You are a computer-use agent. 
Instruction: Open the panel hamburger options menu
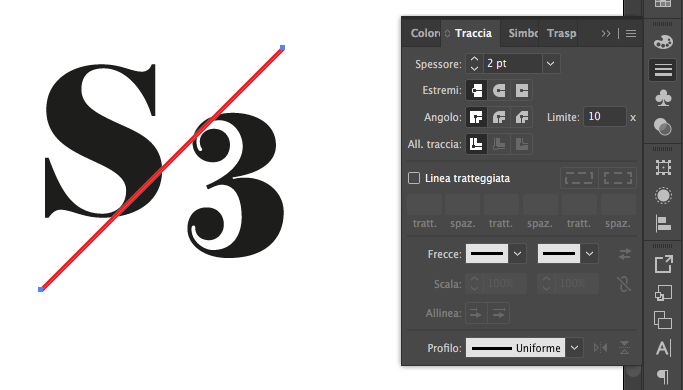pyautogui.click(x=631, y=34)
